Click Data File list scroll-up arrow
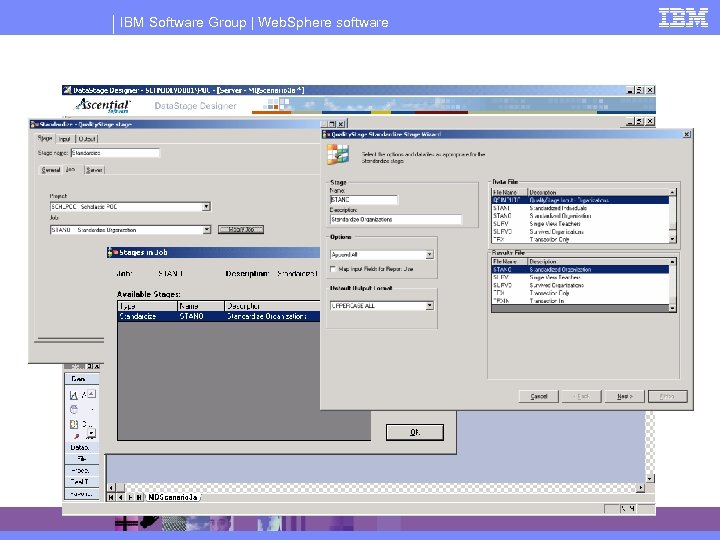The width and height of the screenshot is (720, 540). [672, 192]
